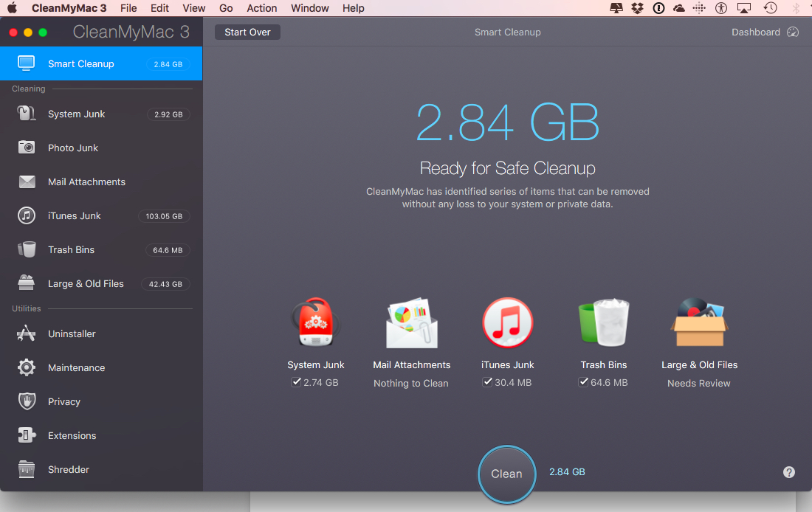Uncheck the System Junk 2.74 GB checkbox

point(297,382)
